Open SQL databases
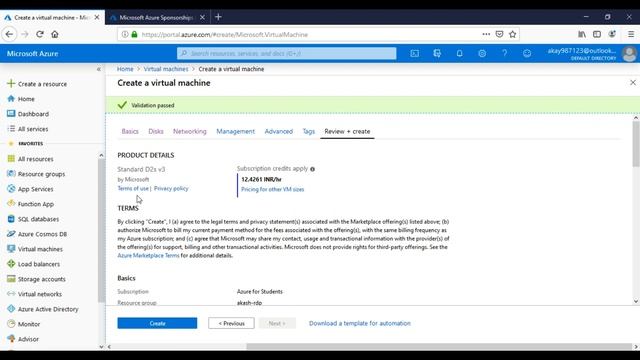The width and height of the screenshot is (640, 360). [33, 219]
